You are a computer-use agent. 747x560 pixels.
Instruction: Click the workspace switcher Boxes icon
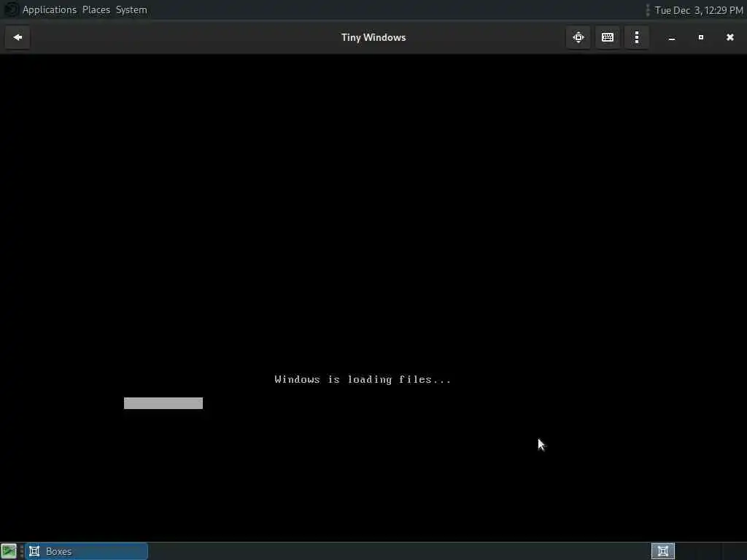click(x=662, y=551)
